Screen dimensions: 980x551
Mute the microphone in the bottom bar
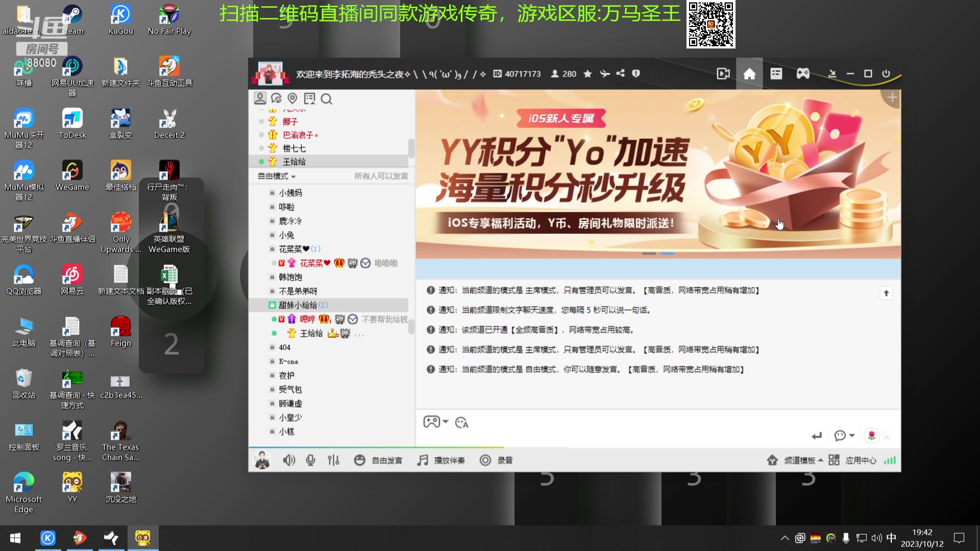coord(311,460)
